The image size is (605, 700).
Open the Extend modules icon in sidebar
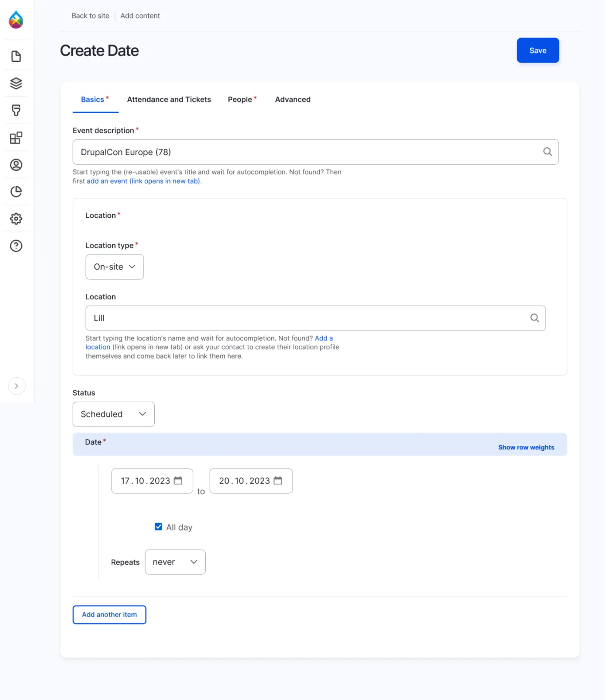click(x=16, y=137)
